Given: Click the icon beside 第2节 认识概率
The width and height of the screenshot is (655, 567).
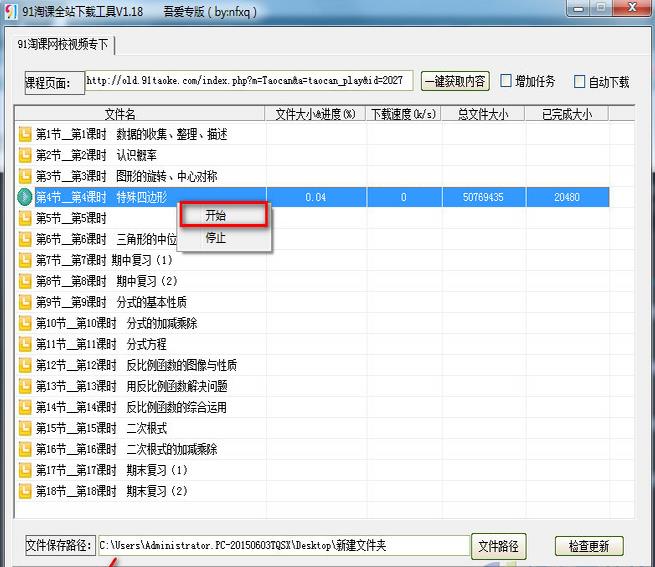Looking at the screenshot, I should [25, 155].
